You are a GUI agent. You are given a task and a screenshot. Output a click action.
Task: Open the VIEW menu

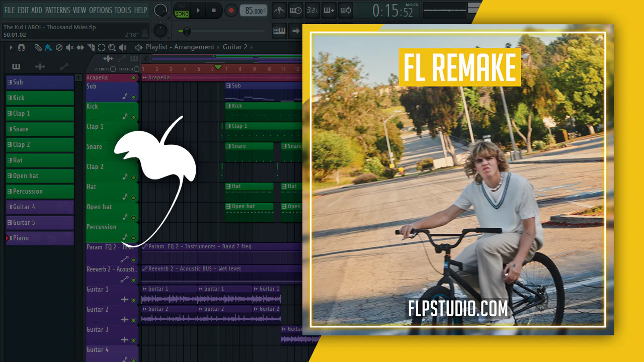(x=79, y=10)
